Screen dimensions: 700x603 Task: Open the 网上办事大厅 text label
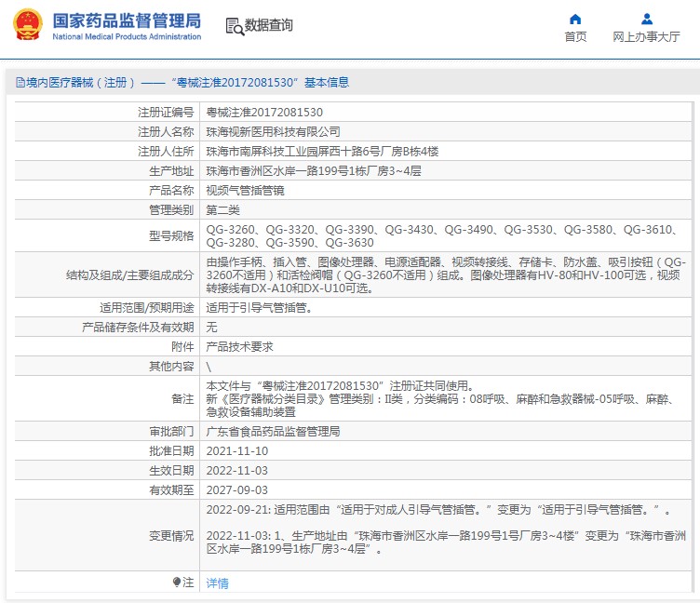(646, 37)
